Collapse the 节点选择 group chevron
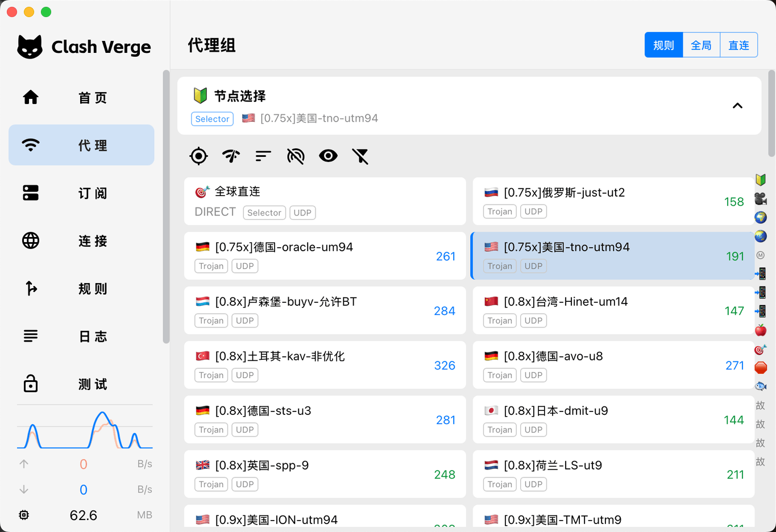Screen dimensions: 776x532 (737, 106)
